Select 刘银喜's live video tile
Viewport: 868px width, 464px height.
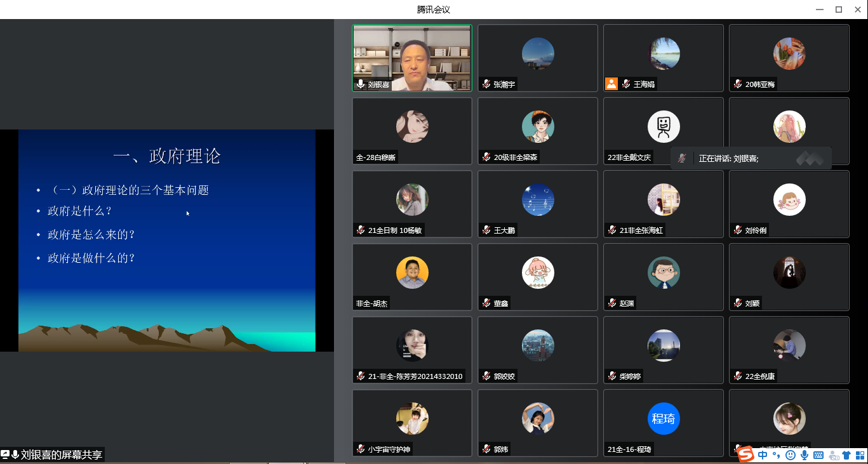tap(412, 58)
